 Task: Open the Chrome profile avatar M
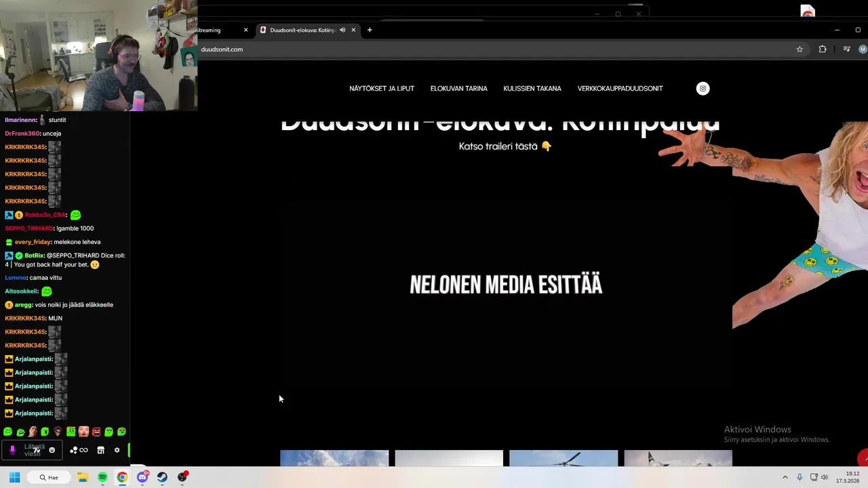coord(863,49)
